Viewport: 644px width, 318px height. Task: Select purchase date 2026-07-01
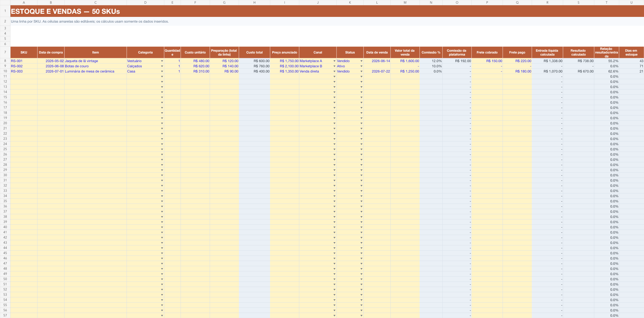point(51,71)
